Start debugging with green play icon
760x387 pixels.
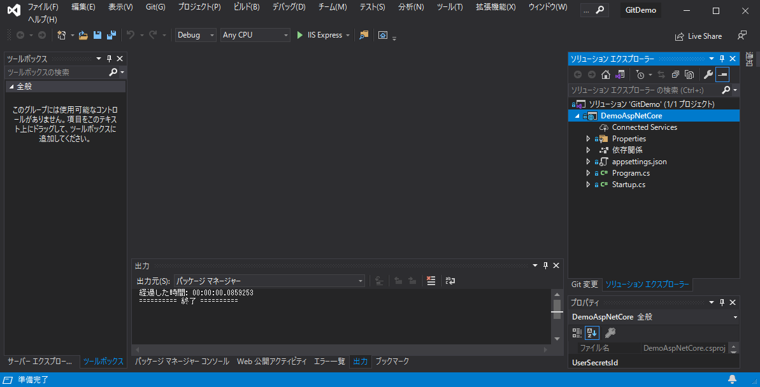click(x=300, y=35)
